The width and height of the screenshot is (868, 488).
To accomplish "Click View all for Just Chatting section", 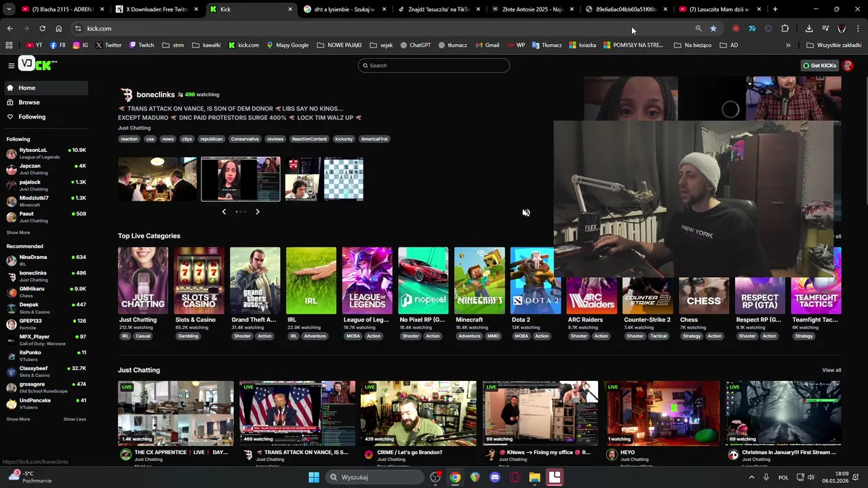I will 831,370.
